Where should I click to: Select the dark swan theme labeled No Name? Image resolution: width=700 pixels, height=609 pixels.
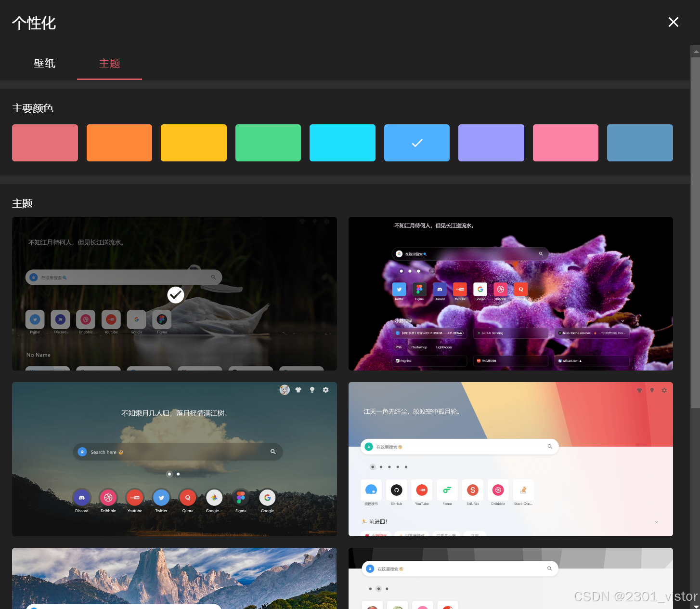click(x=174, y=293)
